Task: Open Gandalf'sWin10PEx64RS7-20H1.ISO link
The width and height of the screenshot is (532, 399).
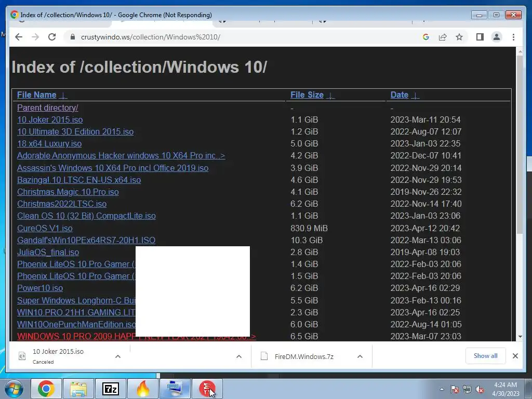Action: click(x=86, y=240)
